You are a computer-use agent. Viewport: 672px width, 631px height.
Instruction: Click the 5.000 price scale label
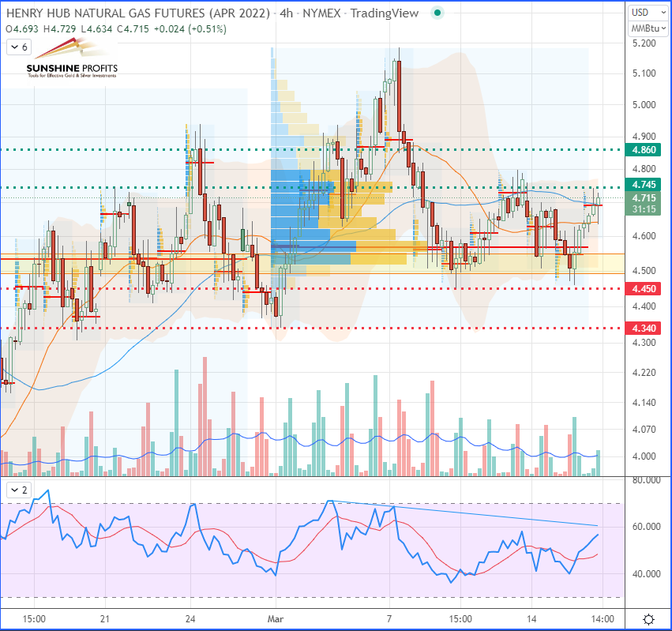(644, 105)
